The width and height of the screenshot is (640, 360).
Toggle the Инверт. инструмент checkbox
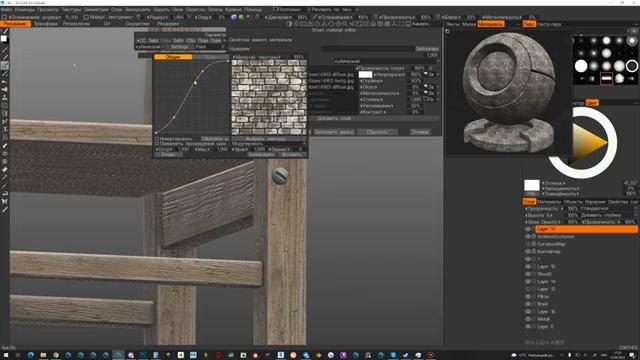86,18
